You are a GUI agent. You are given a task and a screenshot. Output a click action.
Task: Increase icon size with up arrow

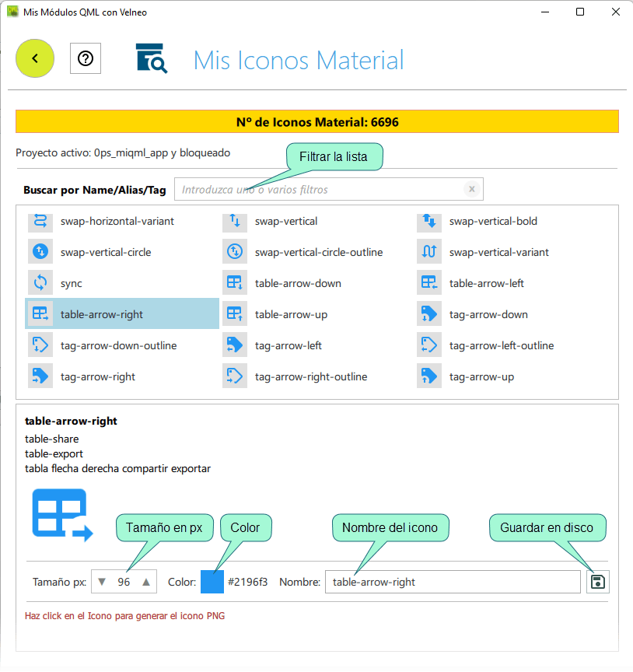pos(145,582)
